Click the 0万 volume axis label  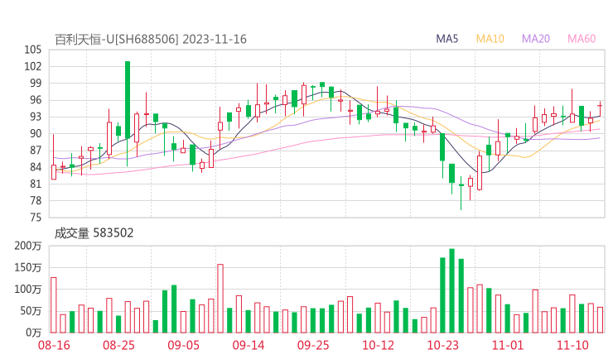34,333
